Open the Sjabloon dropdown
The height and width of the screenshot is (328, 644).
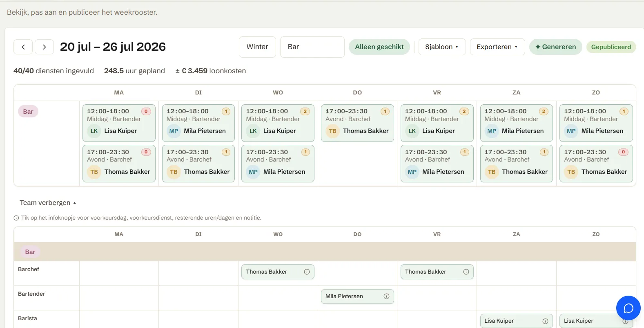(442, 47)
